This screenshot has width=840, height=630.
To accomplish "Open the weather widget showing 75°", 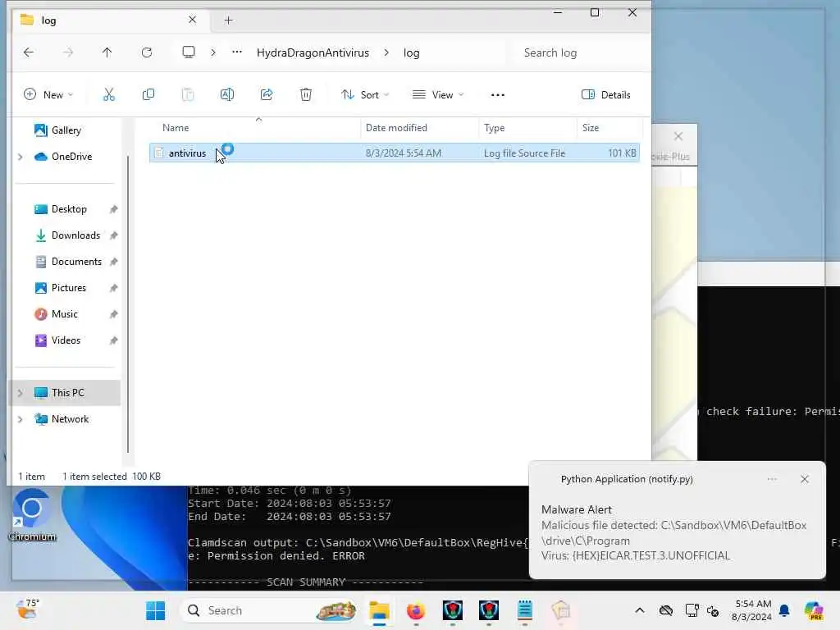I will (x=27, y=609).
